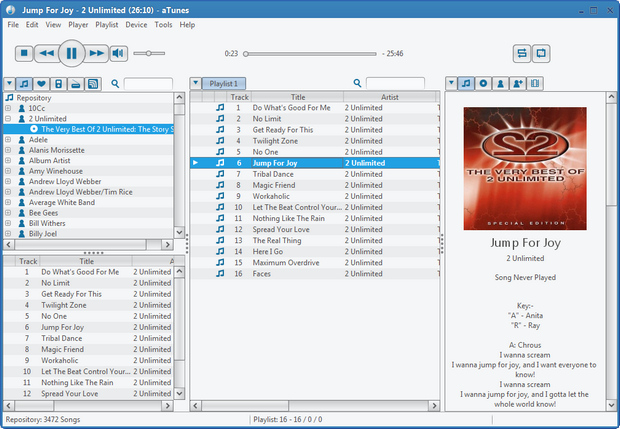Click the aTunes title bar app icon
The width and height of the screenshot is (620, 429).
pos(10,10)
